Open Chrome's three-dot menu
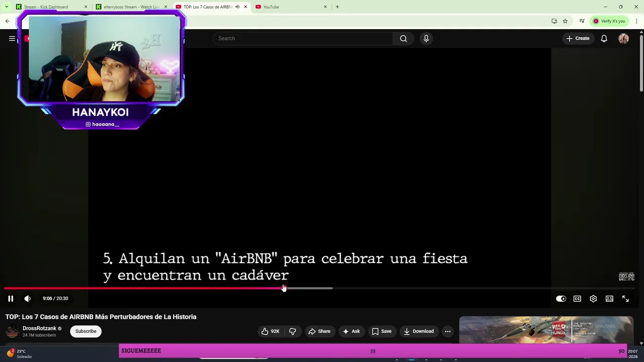Screen dimensions: 644x362 click(x=636, y=21)
